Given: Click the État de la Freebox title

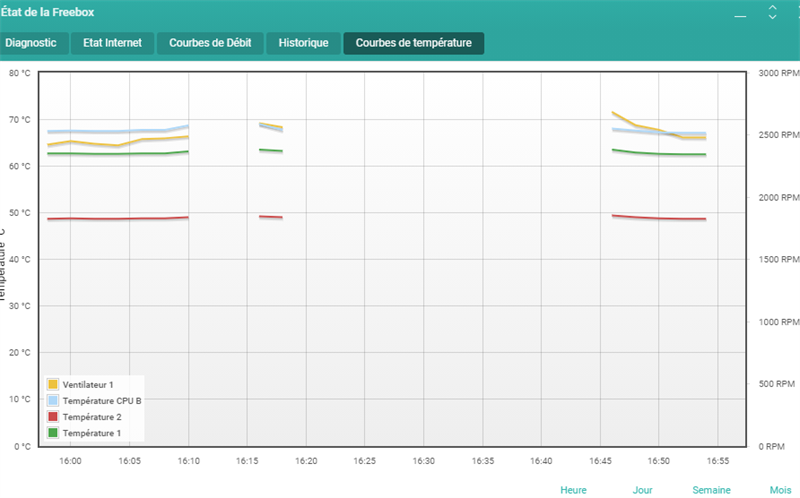Looking at the screenshot, I should 50,11.
